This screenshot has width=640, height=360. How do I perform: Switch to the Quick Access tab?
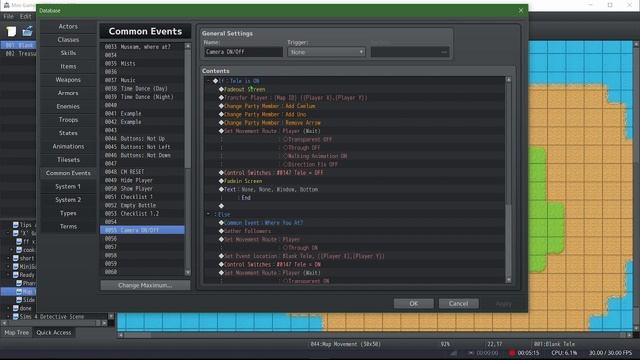[x=53, y=333]
